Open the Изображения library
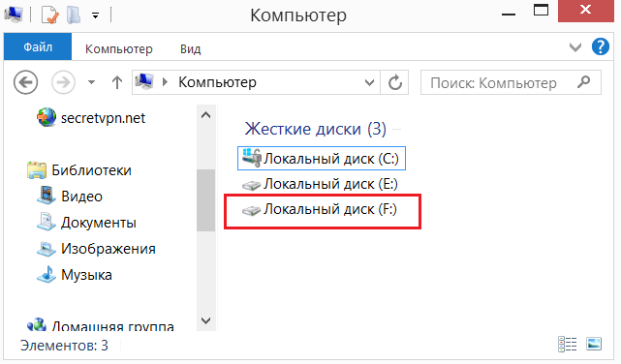The height and width of the screenshot is (364, 621). pos(109,249)
